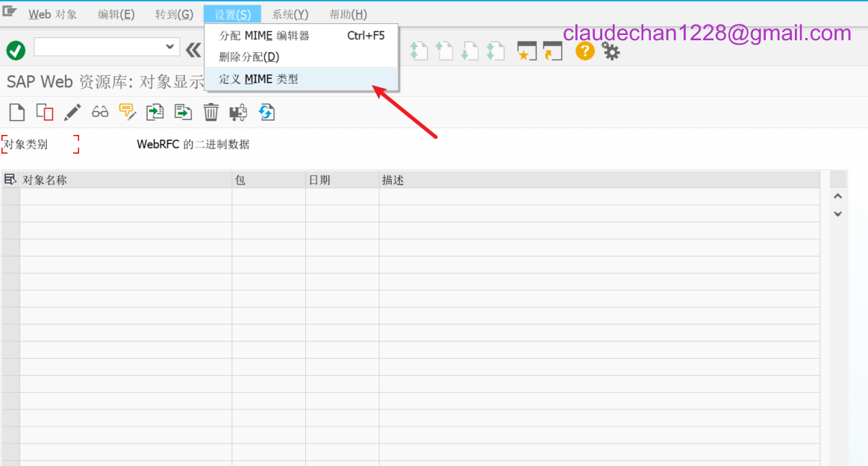Click the glasses display icon
The width and height of the screenshot is (868, 466).
(100, 112)
